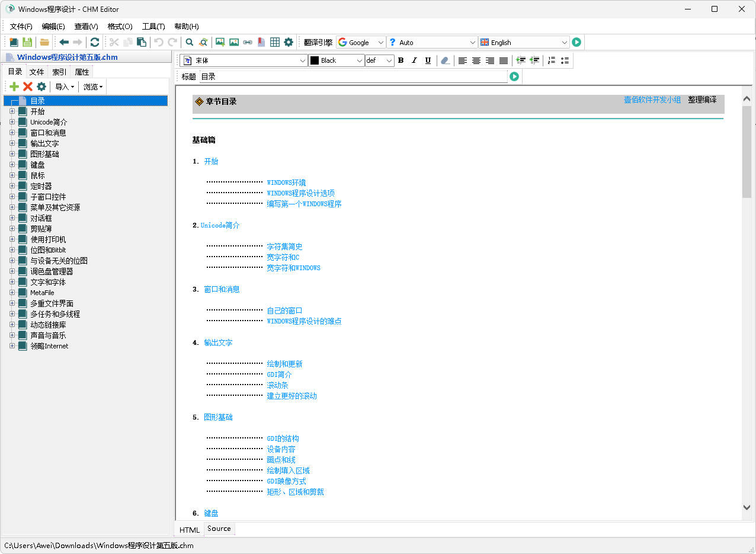Viewport: 756px width, 554px height.
Task: Open the Google translation engine dropdown
Action: [361, 42]
